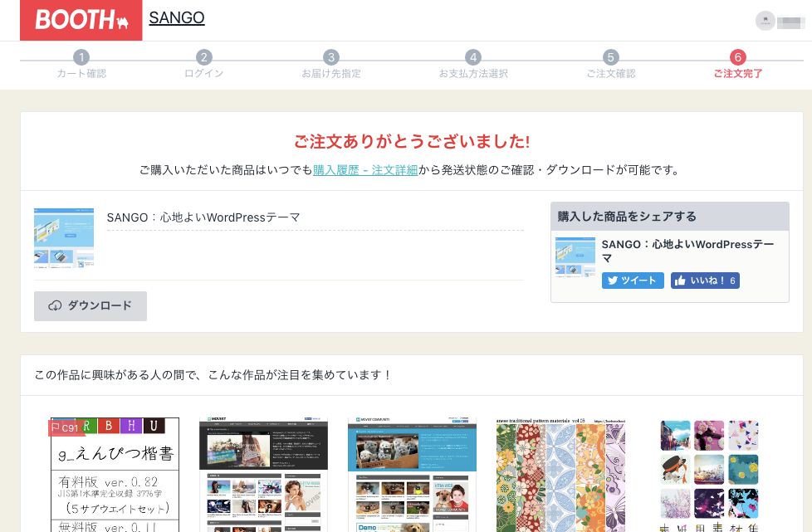Open the SANGO shop link
Screen dimensions: 812x532
coord(177,17)
